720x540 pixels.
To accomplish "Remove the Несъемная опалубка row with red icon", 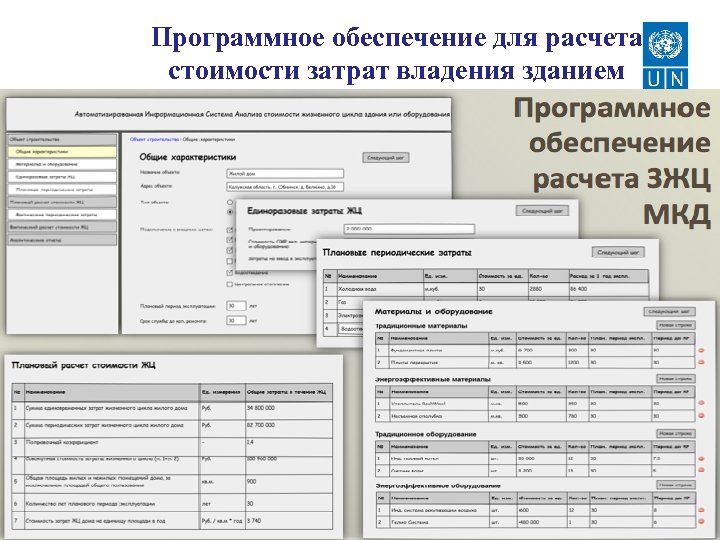I will [701, 416].
